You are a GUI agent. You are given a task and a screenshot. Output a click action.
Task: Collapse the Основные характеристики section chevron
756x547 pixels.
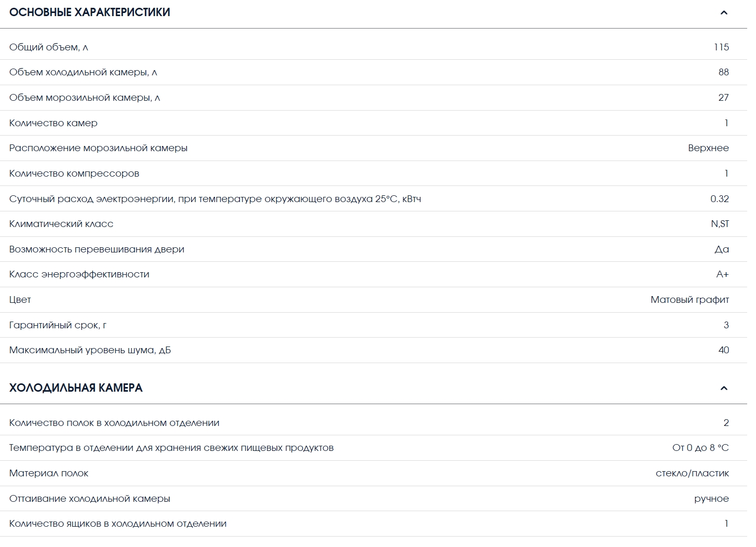click(724, 12)
